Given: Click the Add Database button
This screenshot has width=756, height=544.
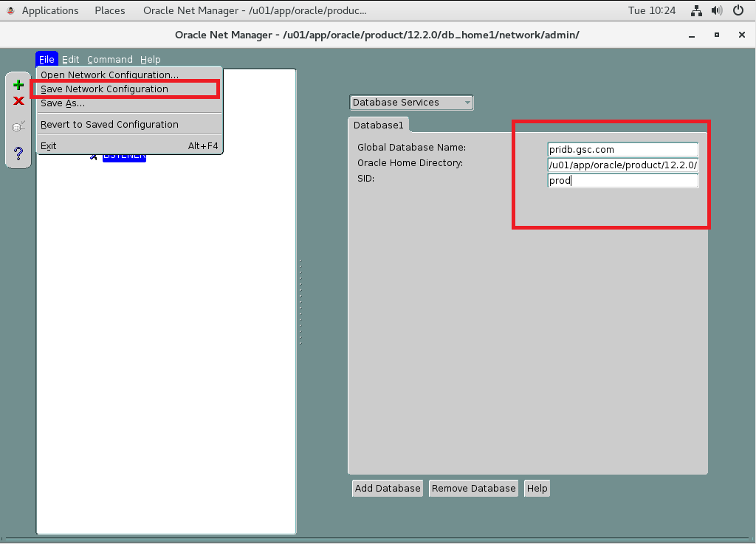Looking at the screenshot, I should click(x=388, y=488).
